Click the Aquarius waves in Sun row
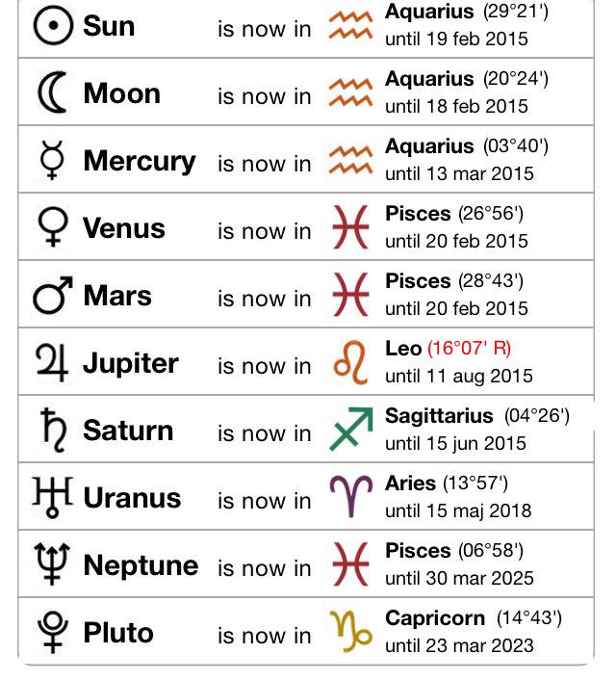 (350, 26)
